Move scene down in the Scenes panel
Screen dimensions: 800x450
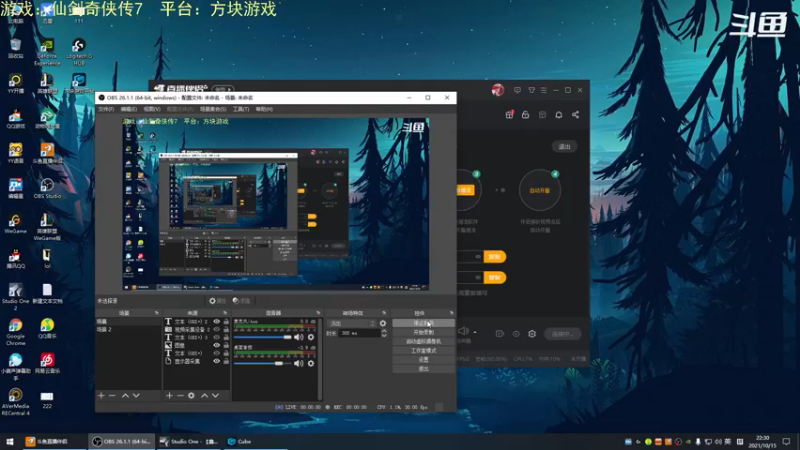136,395
